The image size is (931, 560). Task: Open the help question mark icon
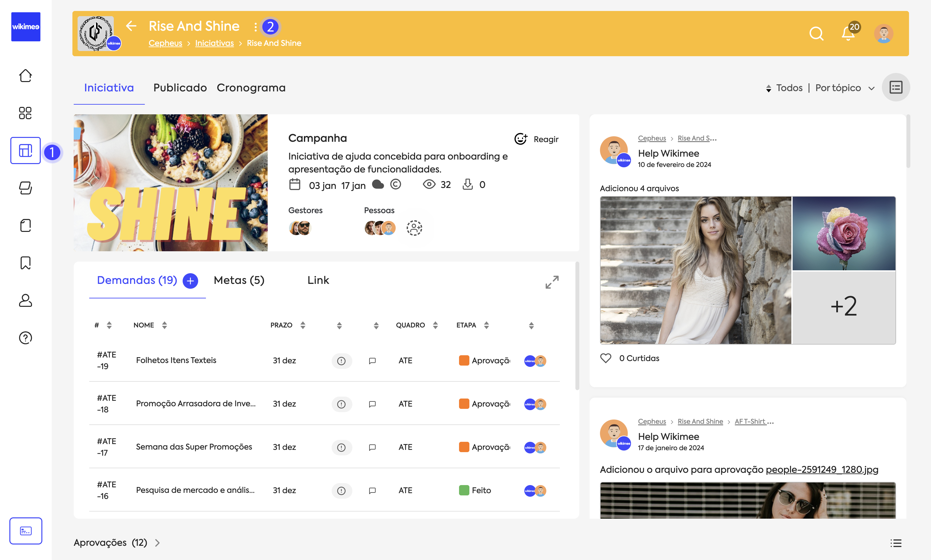(x=25, y=337)
